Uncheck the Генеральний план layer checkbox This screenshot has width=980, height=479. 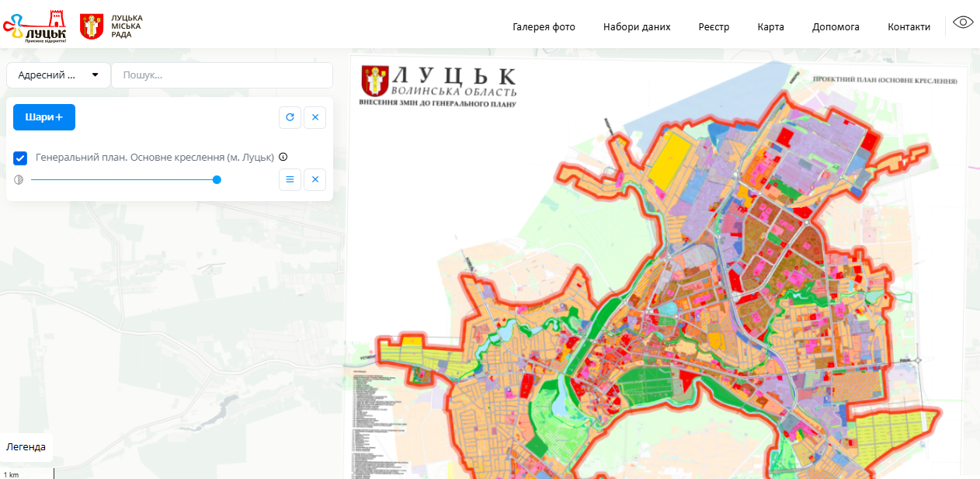coord(21,158)
